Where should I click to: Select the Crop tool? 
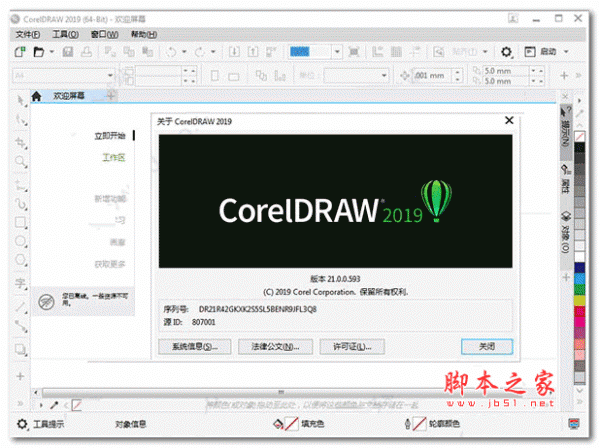point(21,143)
